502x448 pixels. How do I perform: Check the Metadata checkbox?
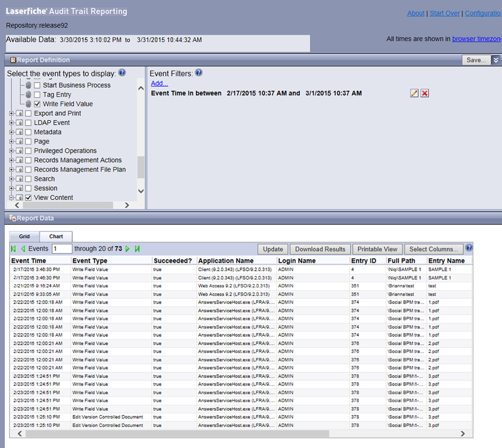click(28, 132)
